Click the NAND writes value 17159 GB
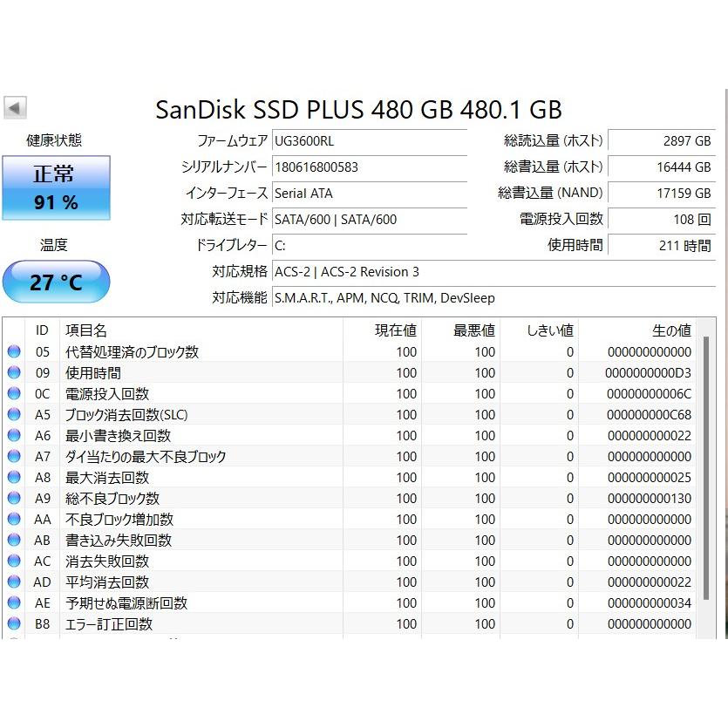This screenshot has height=728, width=728. pos(662,194)
